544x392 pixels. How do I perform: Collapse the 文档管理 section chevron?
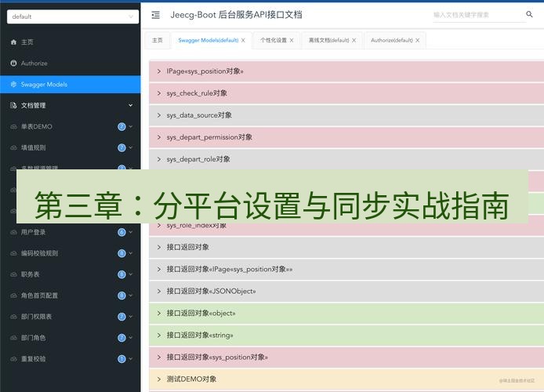pyautogui.click(x=130, y=105)
